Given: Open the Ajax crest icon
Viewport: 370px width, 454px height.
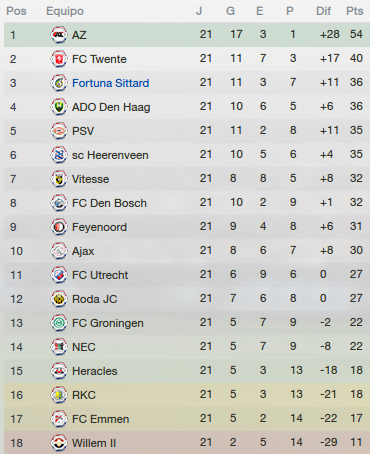Looking at the screenshot, I should (x=59, y=251).
